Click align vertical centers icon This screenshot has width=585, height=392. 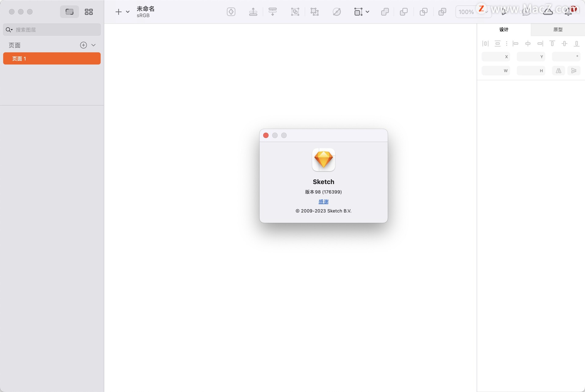point(564,44)
